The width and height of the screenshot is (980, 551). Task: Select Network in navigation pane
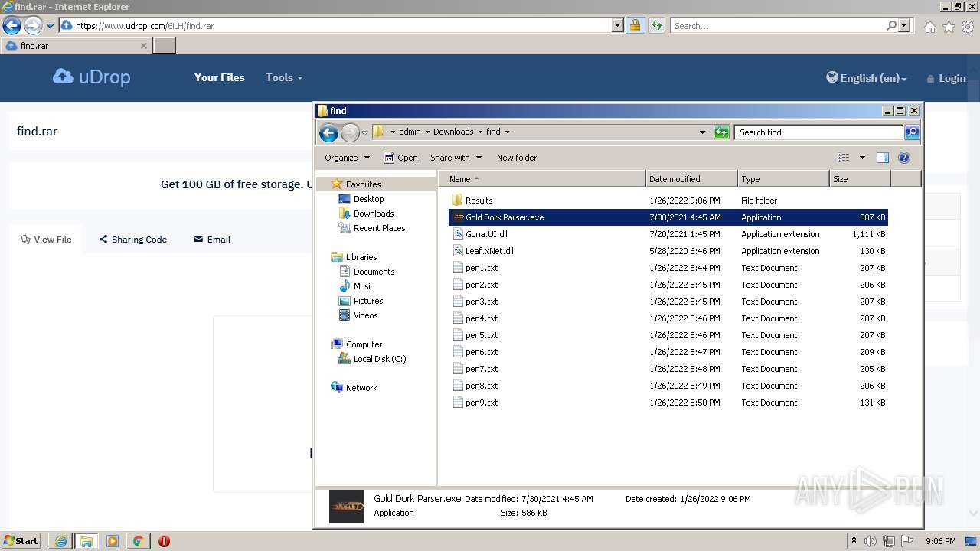click(361, 388)
